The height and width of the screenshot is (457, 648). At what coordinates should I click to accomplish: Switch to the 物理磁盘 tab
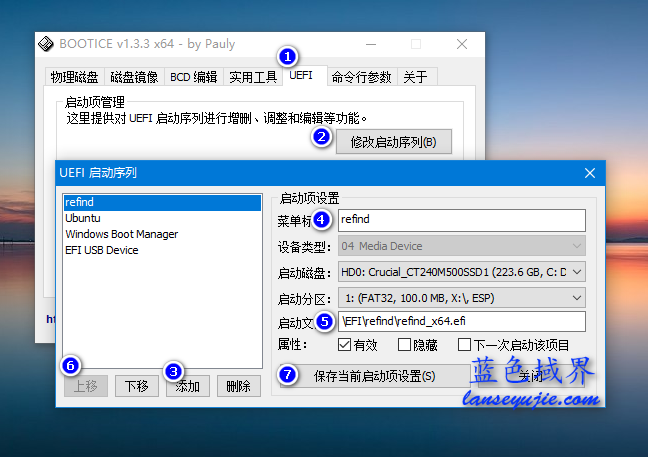point(74,77)
